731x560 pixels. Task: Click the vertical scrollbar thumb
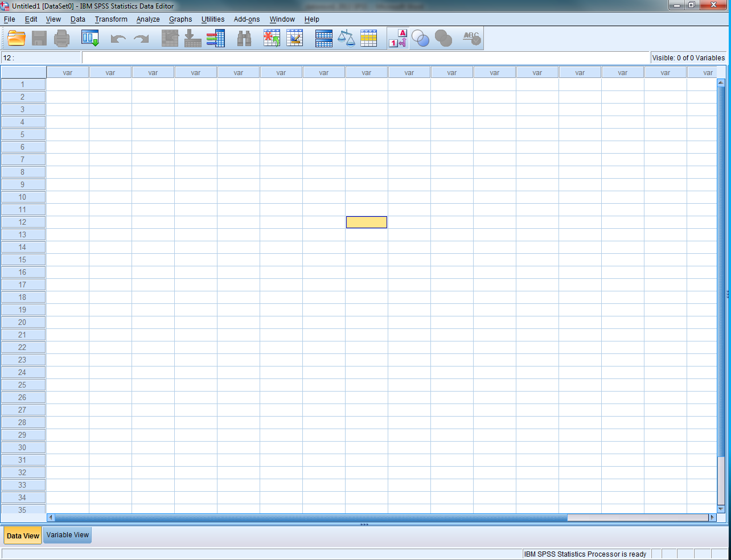coord(721,271)
